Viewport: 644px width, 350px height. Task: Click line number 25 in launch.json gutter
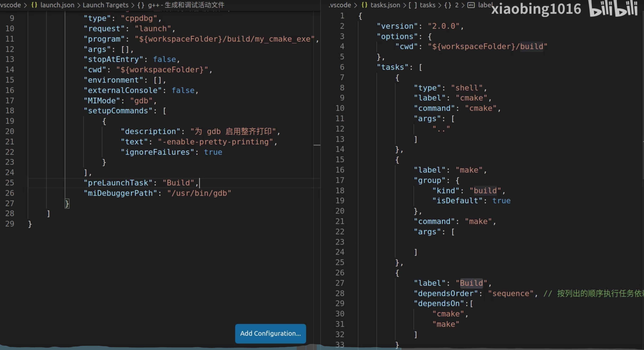(9, 183)
